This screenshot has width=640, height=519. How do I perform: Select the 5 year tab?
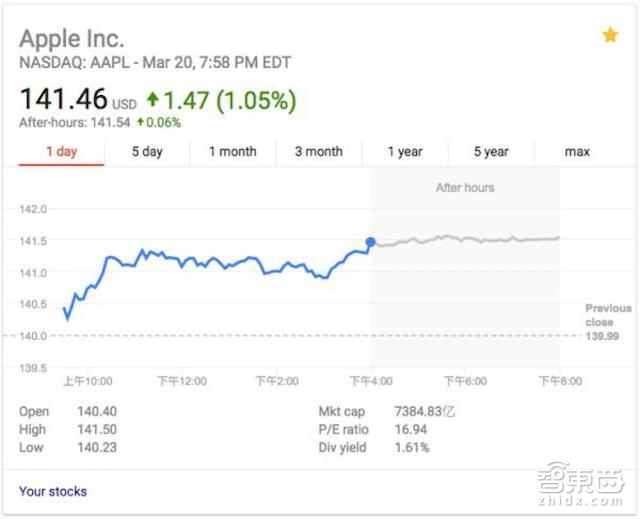[x=491, y=152]
